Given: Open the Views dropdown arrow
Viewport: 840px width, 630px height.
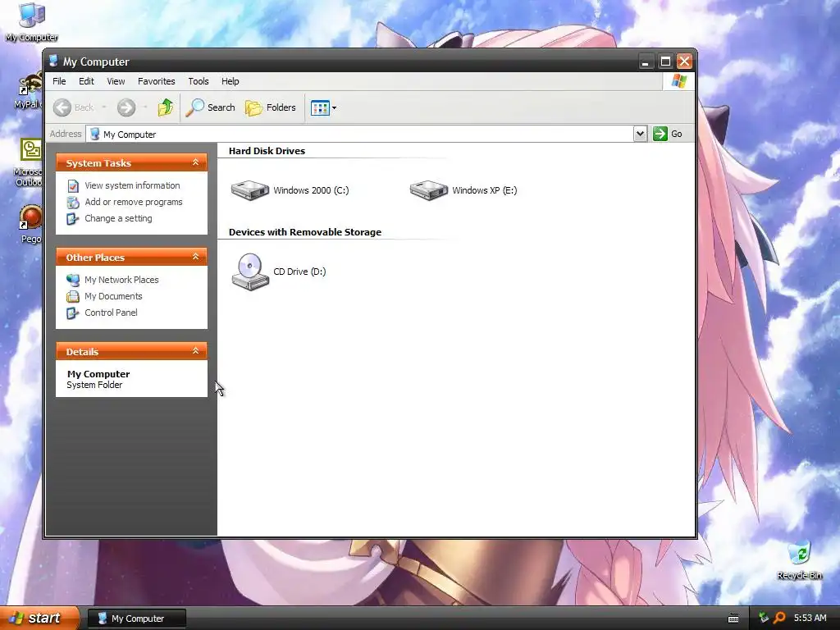Looking at the screenshot, I should pos(335,107).
